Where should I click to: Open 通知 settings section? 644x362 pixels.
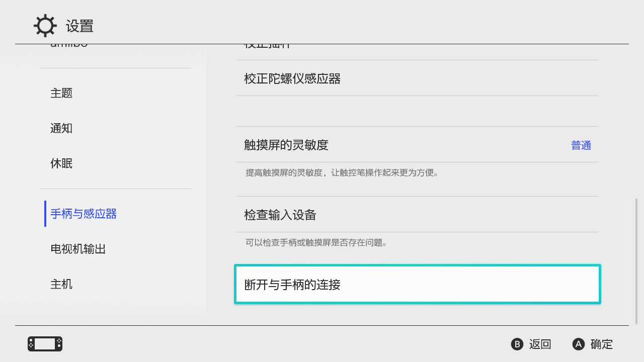tap(61, 128)
